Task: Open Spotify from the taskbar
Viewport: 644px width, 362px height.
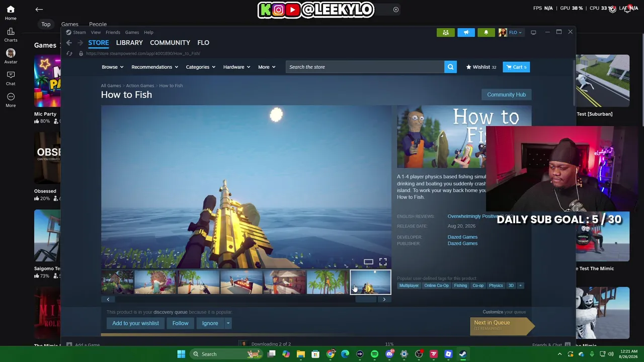Action: point(374,354)
